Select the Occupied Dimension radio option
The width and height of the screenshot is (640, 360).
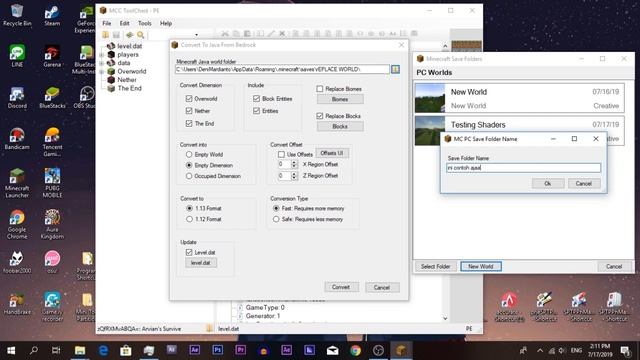[189, 176]
